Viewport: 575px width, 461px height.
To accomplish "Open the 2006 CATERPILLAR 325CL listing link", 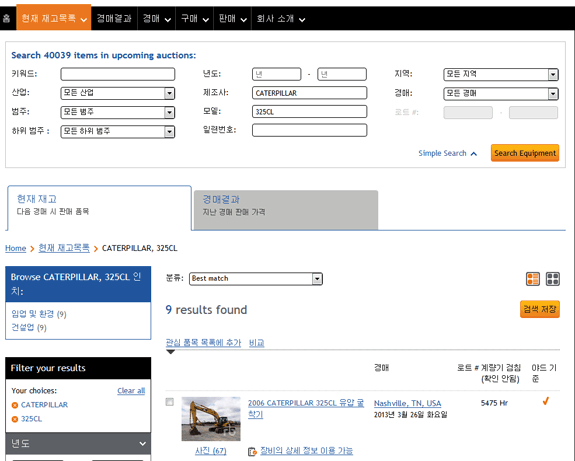I will tap(306, 409).
